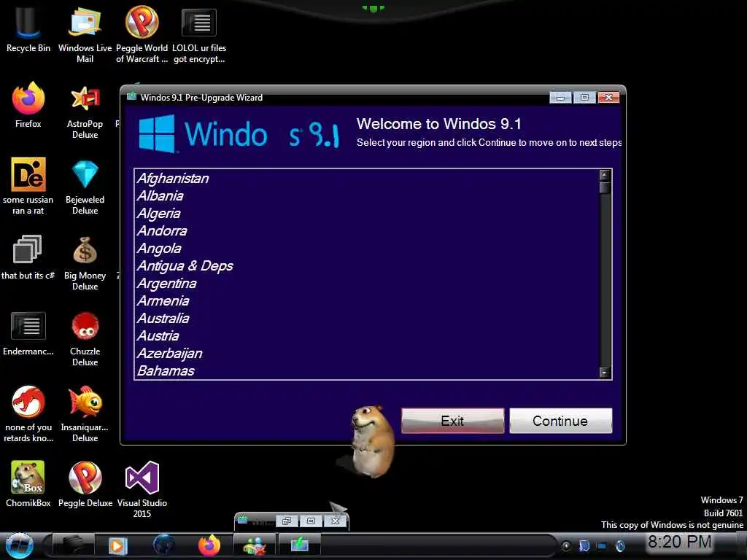This screenshot has width=747, height=560.
Task: Open the media player taskbar icon
Action: [117, 545]
